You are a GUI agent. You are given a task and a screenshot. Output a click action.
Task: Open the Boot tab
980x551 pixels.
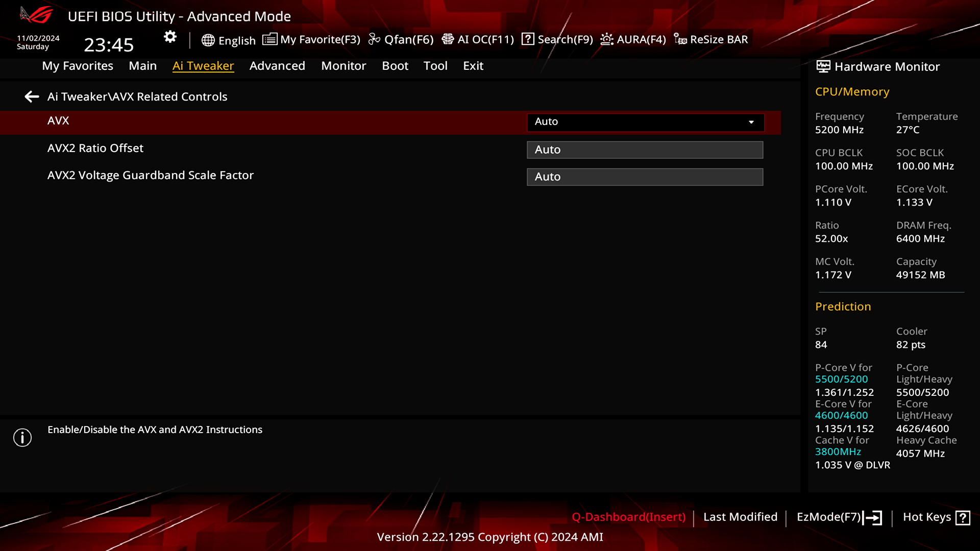click(x=395, y=66)
